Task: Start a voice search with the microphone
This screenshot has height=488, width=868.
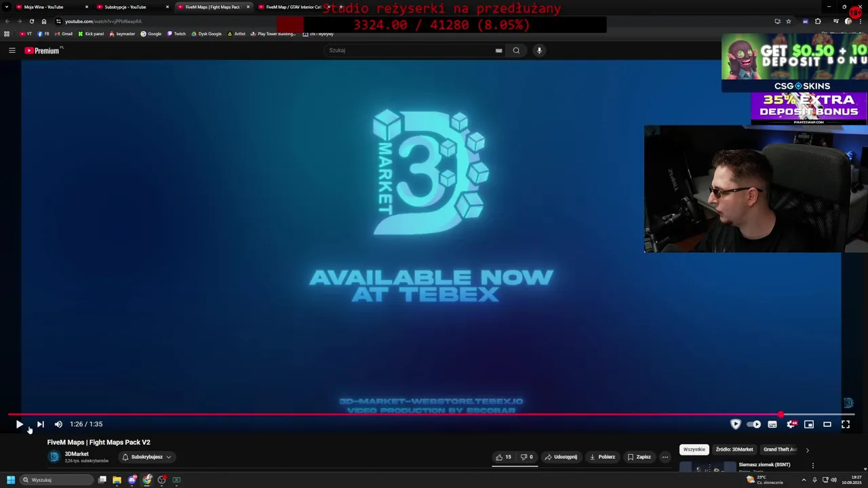Action: click(539, 50)
